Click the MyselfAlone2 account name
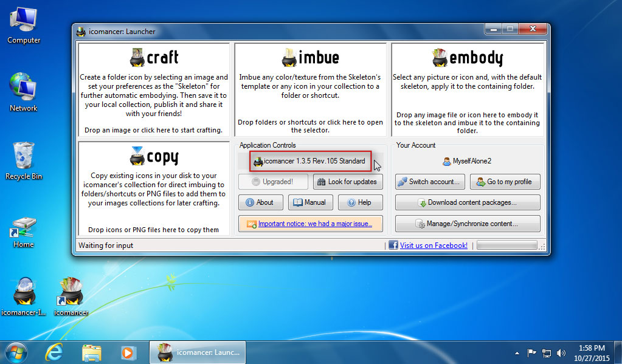622x364 pixels. (x=472, y=161)
